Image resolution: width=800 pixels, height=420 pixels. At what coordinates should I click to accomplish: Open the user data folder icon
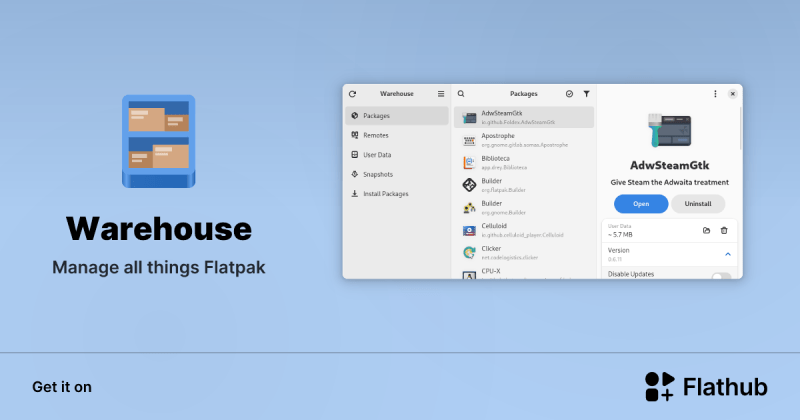click(x=707, y=231)
